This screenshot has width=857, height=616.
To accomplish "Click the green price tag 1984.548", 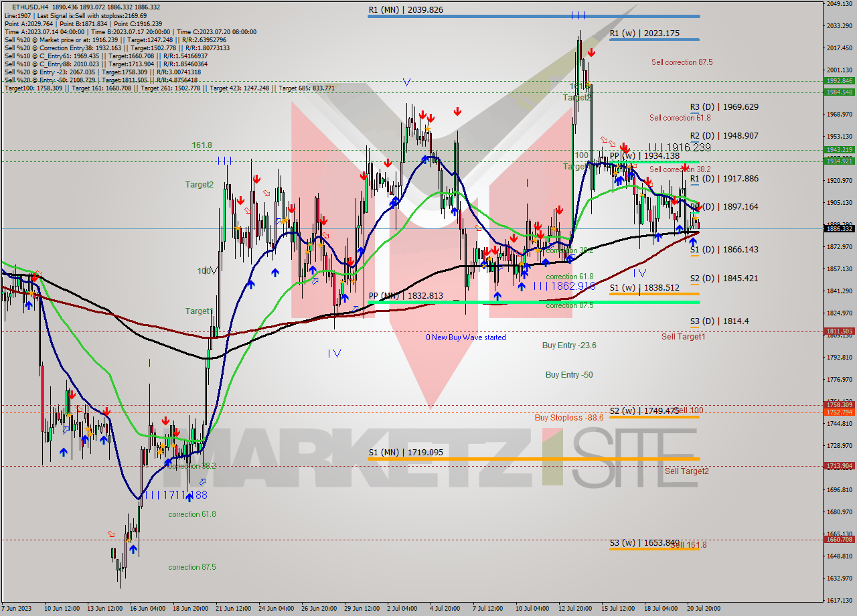I will point(840,92).
